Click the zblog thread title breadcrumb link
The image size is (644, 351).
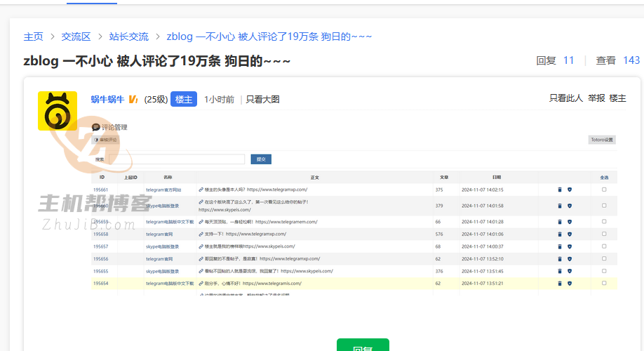click(x=269, y=37)
